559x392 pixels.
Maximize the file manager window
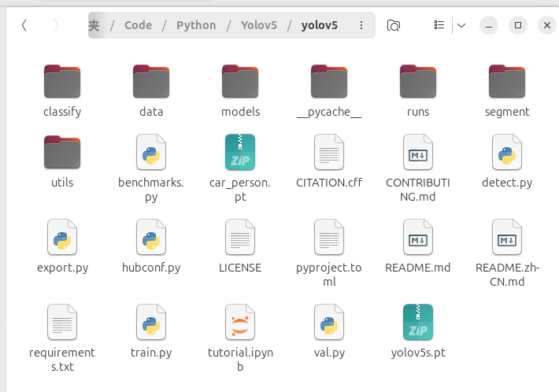pyautogui.click(x=518, y=25)
